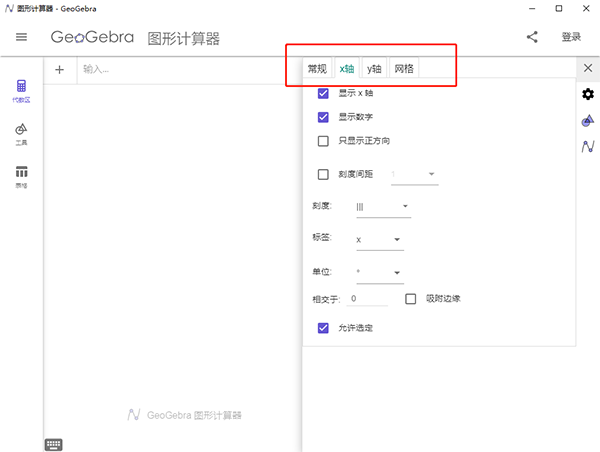Screen dimensions: 600x452
Task: Enable positive direction only checkbox
Action: [323, 141]
